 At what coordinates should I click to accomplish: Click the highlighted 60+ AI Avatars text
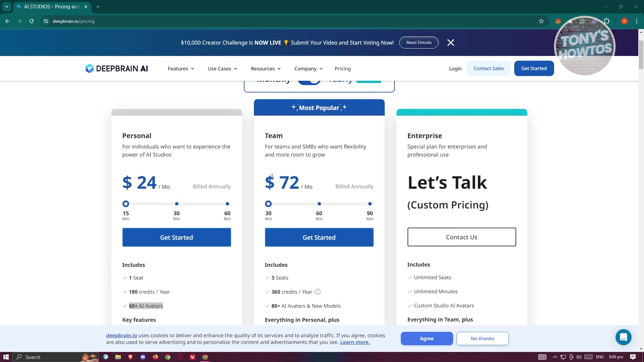(146, 306)
